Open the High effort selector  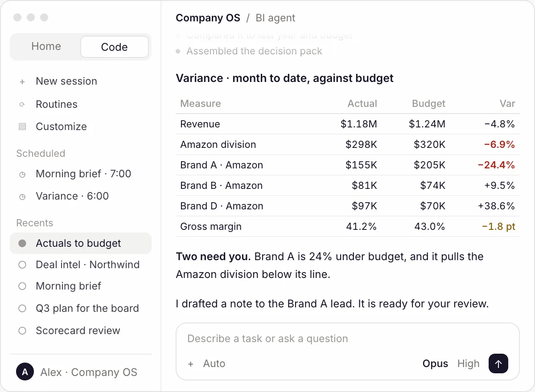468,363
